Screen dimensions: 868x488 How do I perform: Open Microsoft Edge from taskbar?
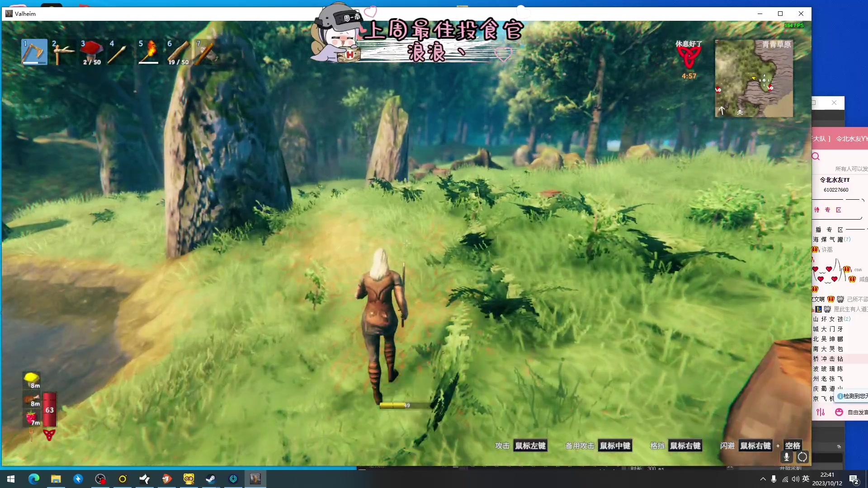tap(34, 479)
